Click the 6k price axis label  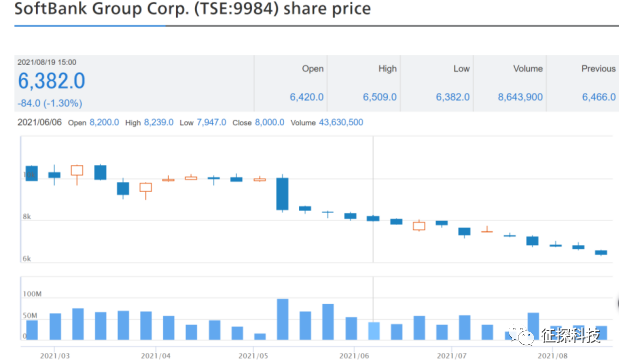(x=26, y=259)
